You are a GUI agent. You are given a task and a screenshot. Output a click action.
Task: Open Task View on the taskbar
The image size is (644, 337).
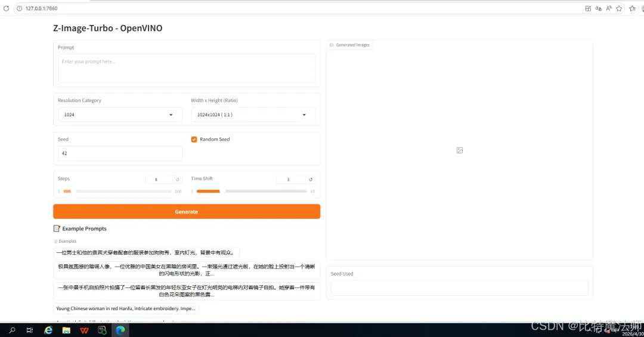pyautogui.click(x=30, y=330)
